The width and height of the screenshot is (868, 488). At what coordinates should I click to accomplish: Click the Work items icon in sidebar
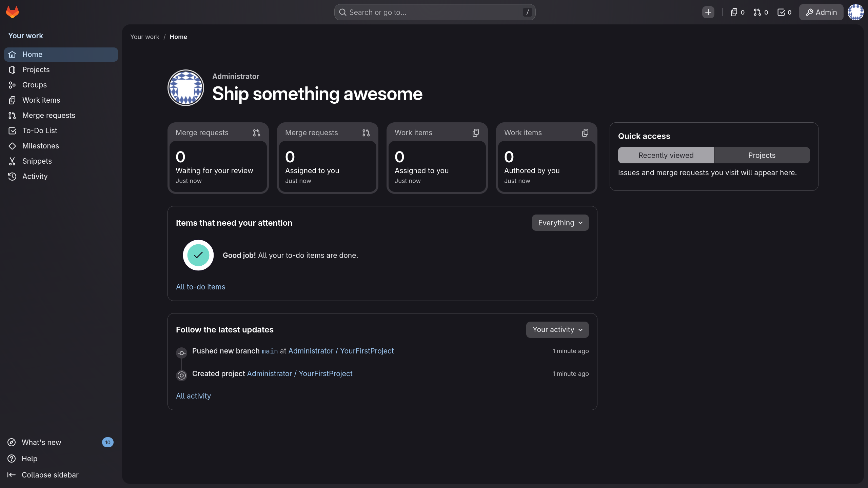tap(12, 100)
